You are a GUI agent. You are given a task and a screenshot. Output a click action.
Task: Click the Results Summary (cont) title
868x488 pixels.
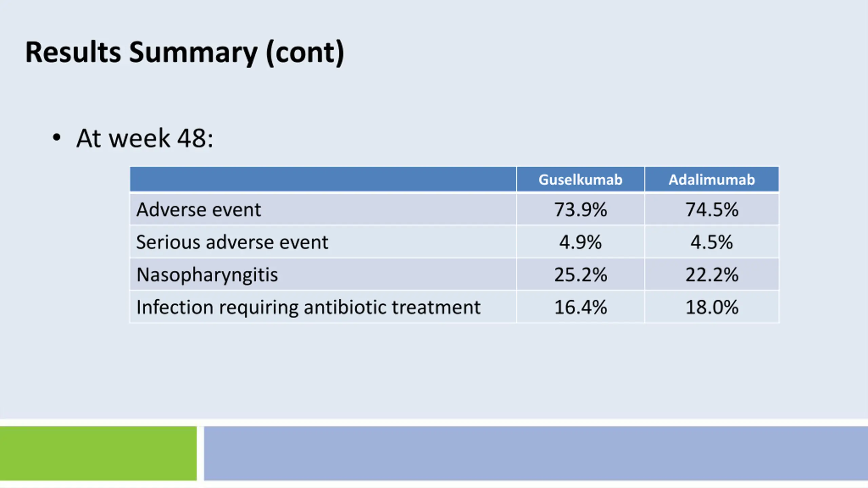click(x=185, y=53)
